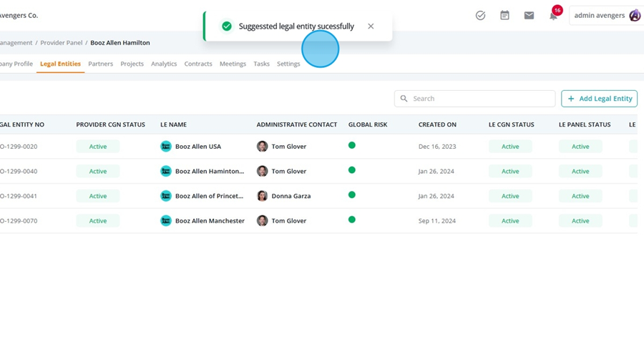Switch to the Projects tab

132,64
